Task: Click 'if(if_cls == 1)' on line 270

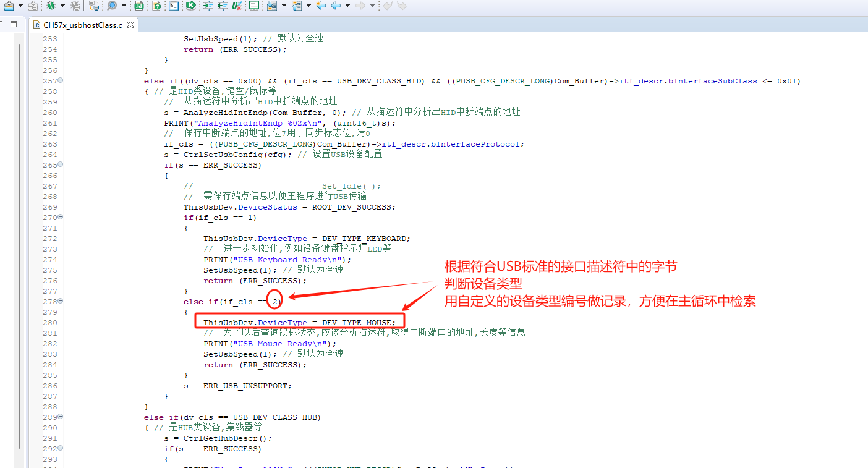Action: tap(221, 217)
